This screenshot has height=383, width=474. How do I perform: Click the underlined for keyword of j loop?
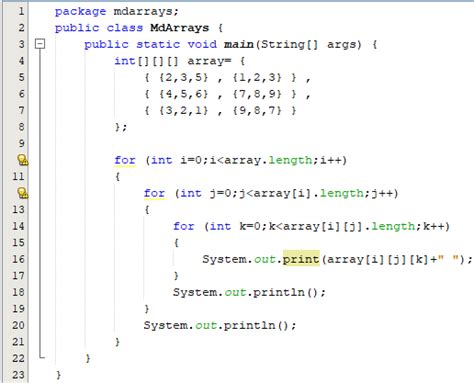[154, 193]
